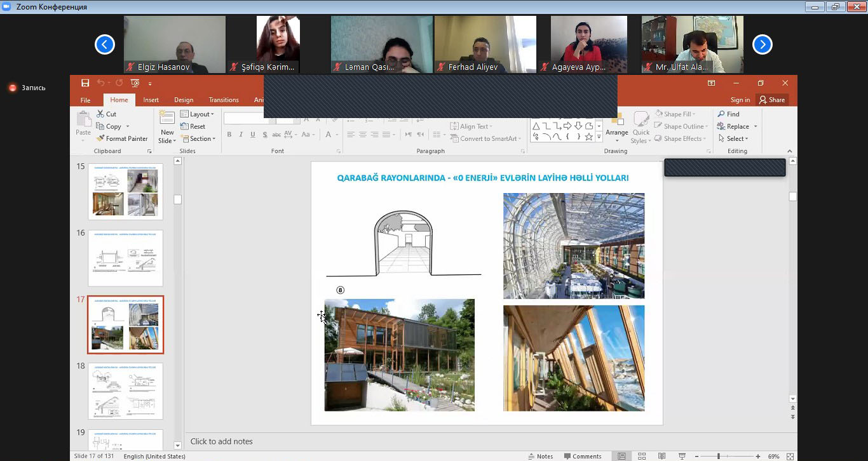
Task: Toggle Bold formatting
Action: tap(229, 135)
